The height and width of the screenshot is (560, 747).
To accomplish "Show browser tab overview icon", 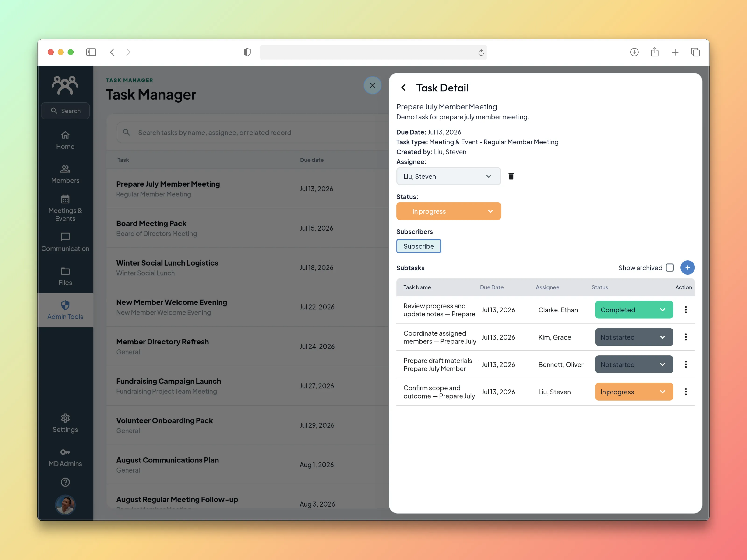I will [x=695, y=52].
